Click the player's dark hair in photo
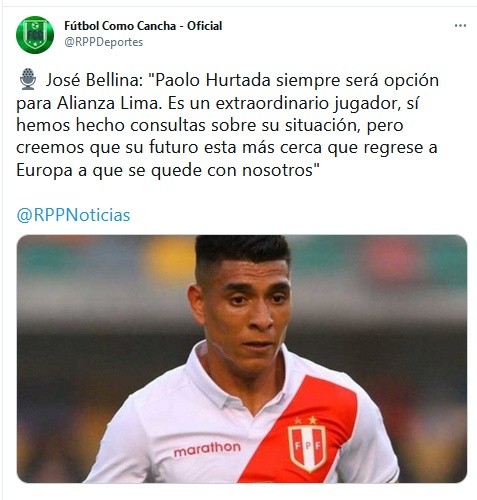477x500 pixels. [x=242, y=250]
